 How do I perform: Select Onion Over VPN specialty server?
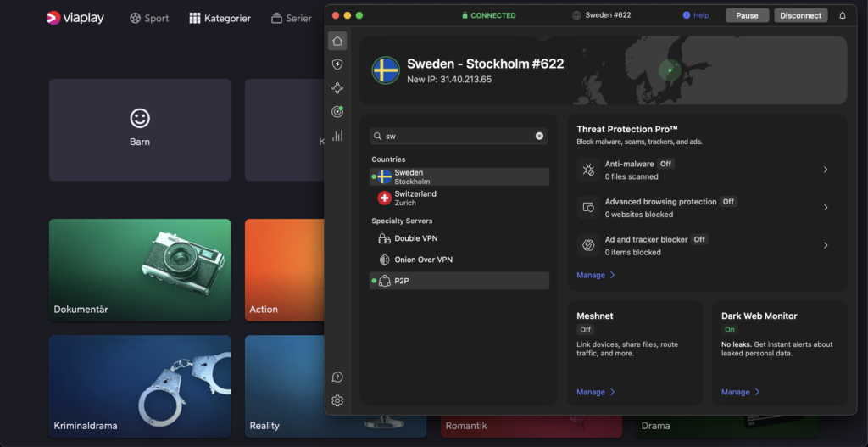(459, 260)
